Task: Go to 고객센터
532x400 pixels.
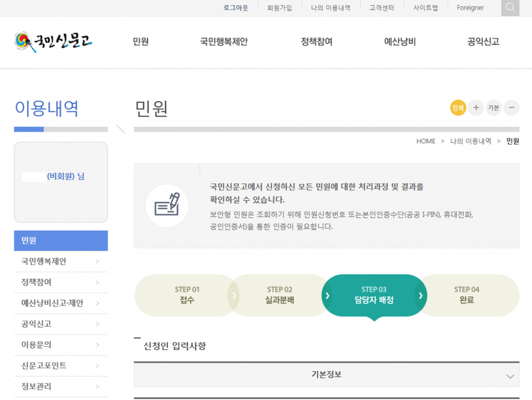Action: (x=382, y=8)
